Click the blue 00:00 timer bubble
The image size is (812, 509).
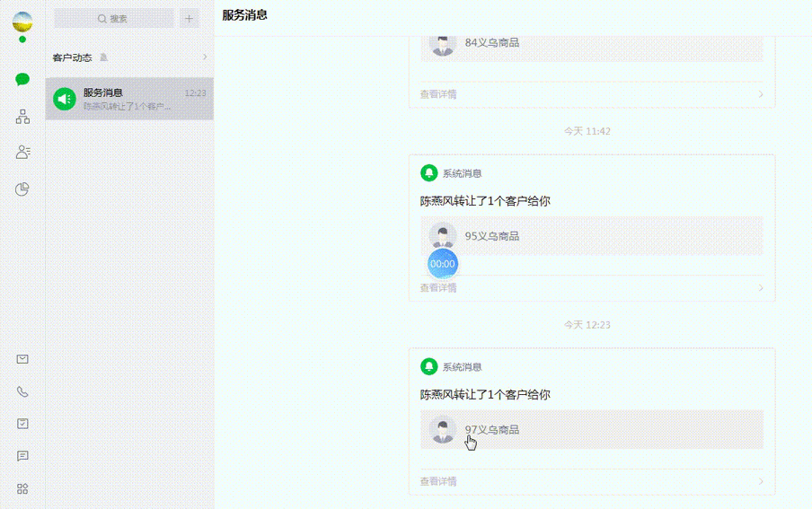tap(443, 264)
